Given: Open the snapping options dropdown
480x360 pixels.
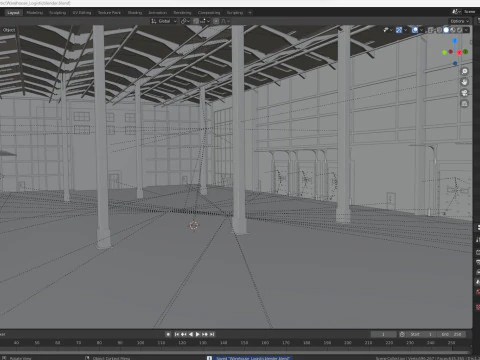Looking at the screenshot, I should click(x=205, y=21).
